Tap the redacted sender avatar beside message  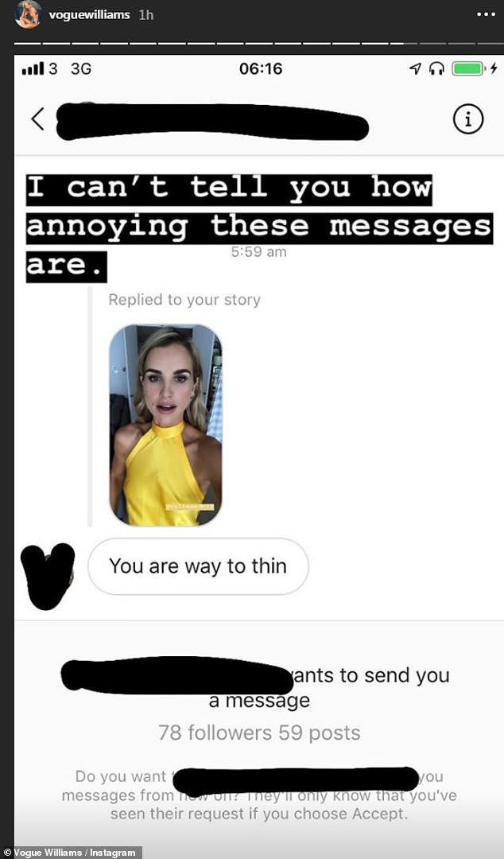click(47, 576)
